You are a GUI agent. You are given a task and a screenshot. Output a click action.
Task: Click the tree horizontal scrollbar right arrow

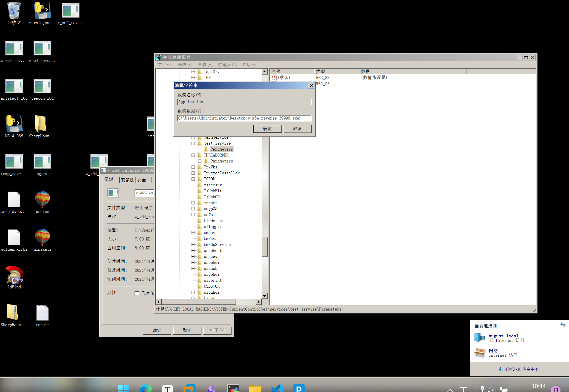pyautogui.click(x=259, y=302)
